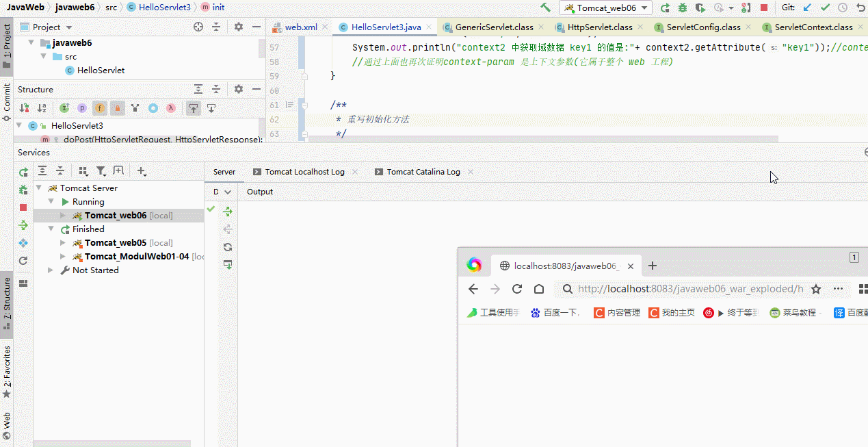The image size is (868, 447).
Task: Open Filter options in Services
Action: tap(101, 171)
